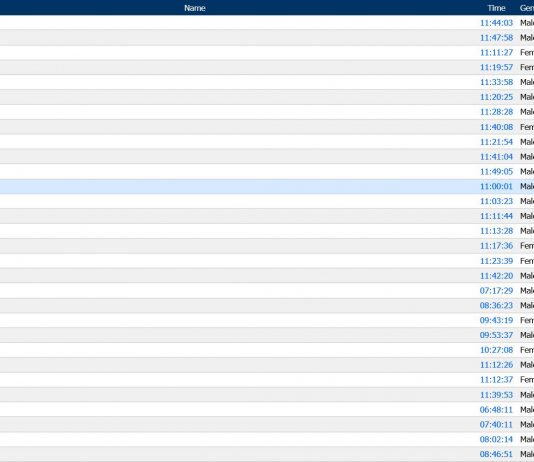The height and width of the screenshot is (462, 534).
Task: Open the 07:17:29 time link
Action: coord(496,290)
